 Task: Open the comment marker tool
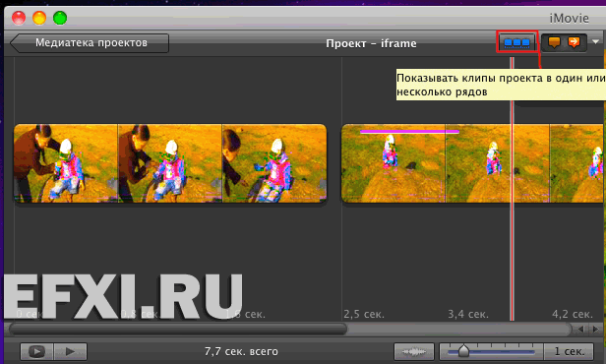[x=554, y=42]
